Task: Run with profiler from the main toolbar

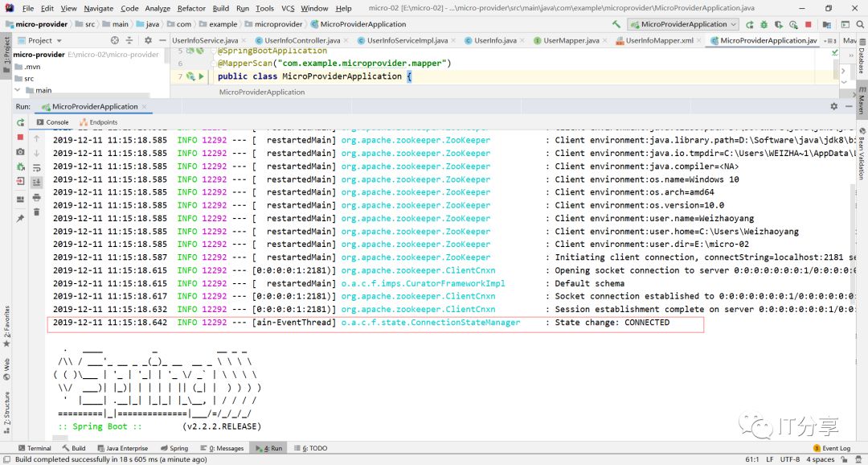Action: pyautogui.click(x=793, y=24)
